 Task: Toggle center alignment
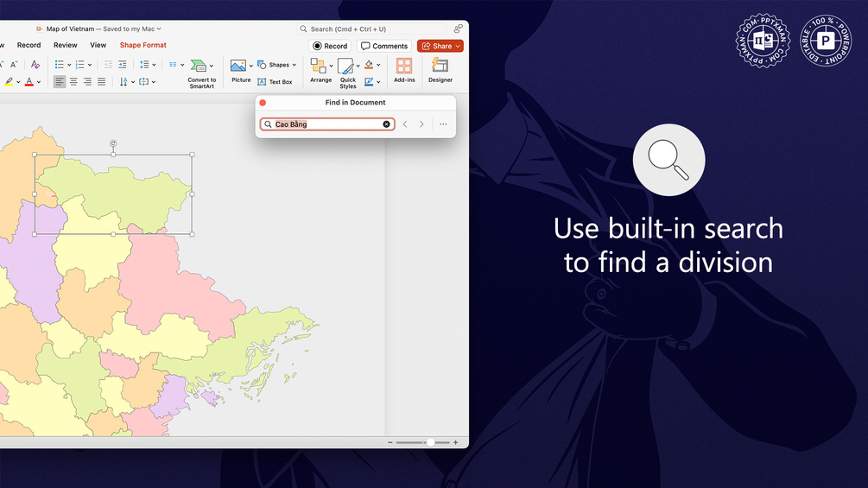[x=73, y=82]
